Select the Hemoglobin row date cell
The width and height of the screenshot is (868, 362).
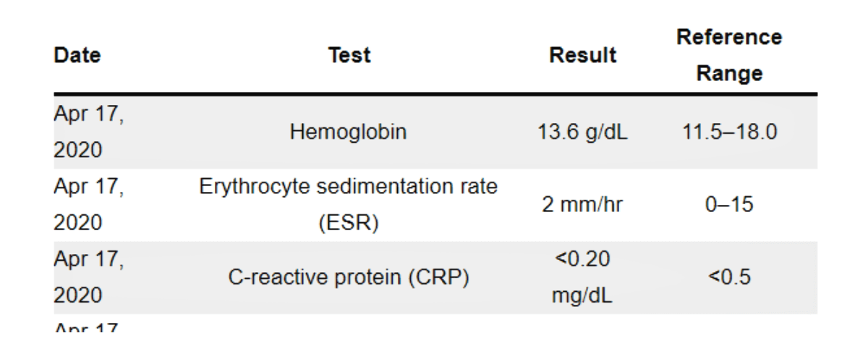[89, 132]
